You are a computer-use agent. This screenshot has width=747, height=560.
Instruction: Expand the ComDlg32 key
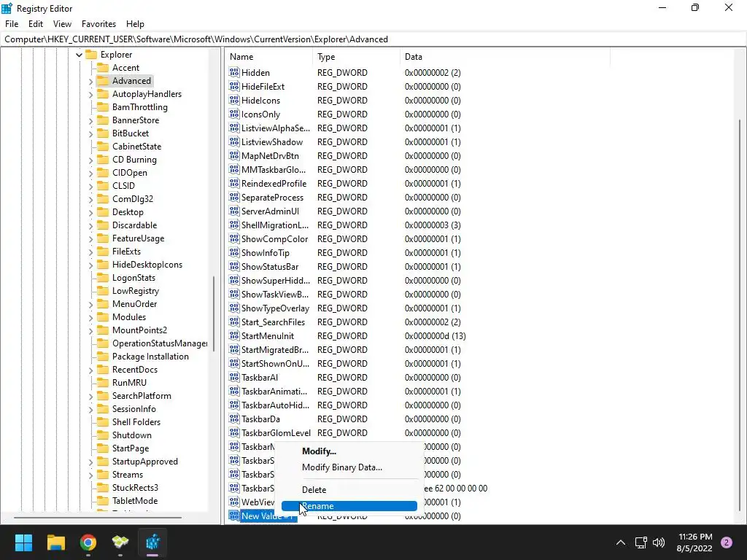(90, 199)
